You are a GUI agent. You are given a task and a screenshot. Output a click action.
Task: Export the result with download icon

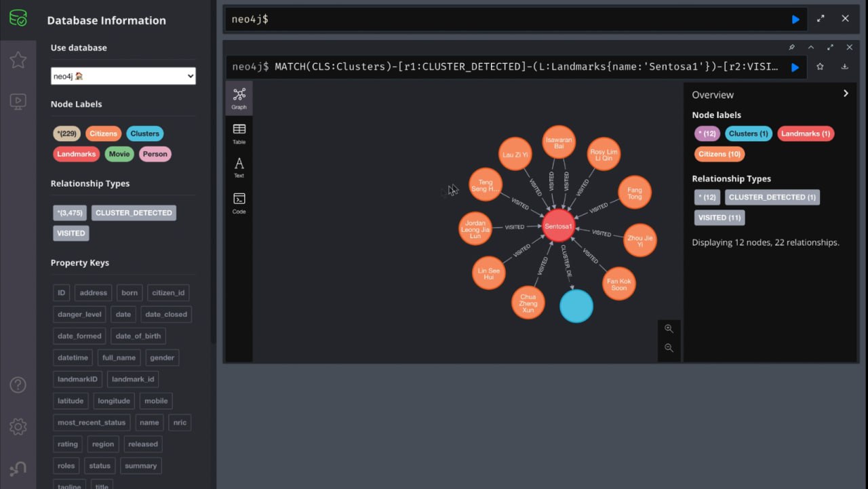(x=845, y=66)
